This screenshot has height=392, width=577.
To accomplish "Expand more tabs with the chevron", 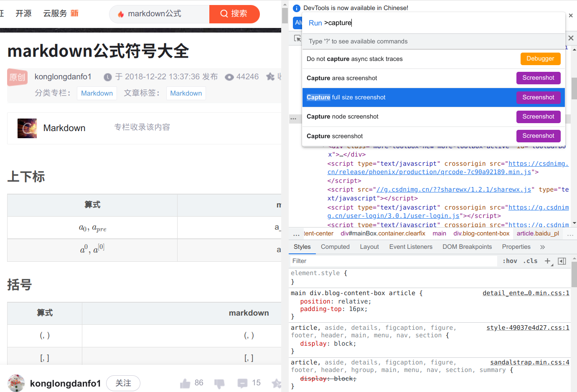I will pyautogui.click(x=542, y=247).
